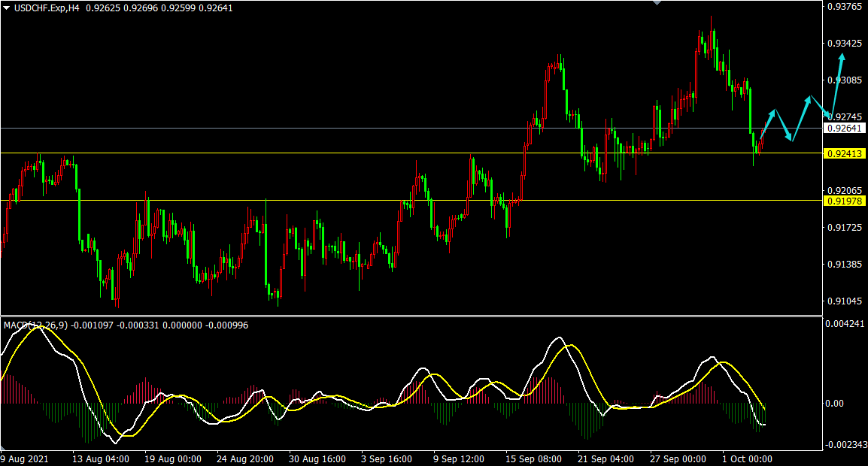Click the 1 Oct 00:00 time label
Image resolution: width=868 pixels, height=466 pixels.
748,458
